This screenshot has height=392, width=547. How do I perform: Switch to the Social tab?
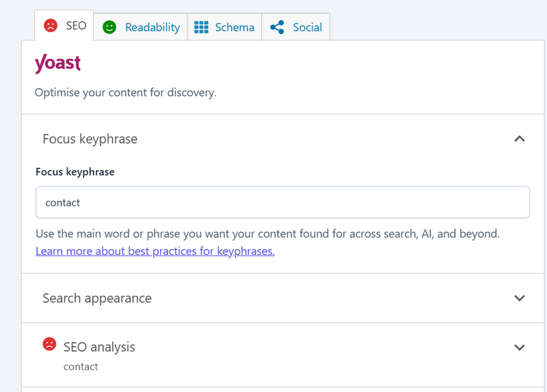296,27
